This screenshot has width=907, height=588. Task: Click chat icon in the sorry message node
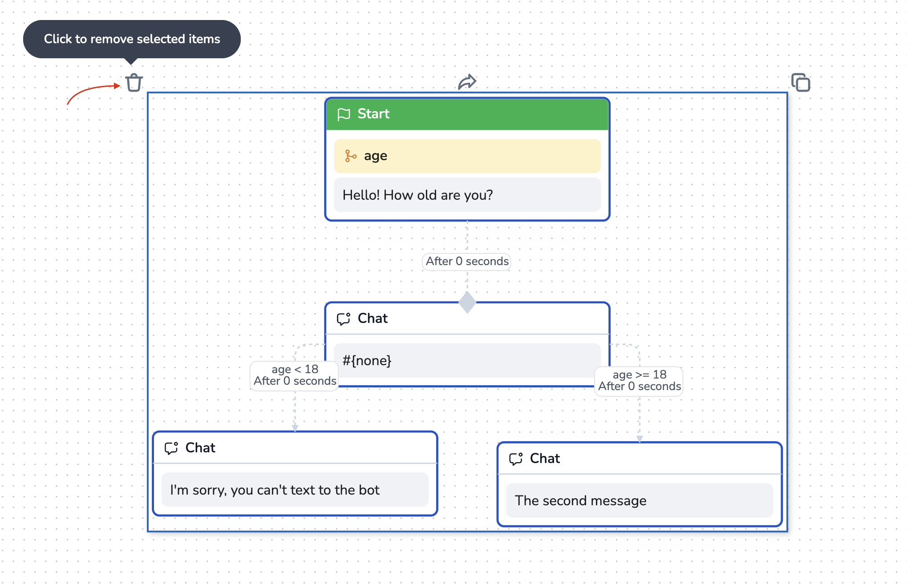tap(171, 448)
